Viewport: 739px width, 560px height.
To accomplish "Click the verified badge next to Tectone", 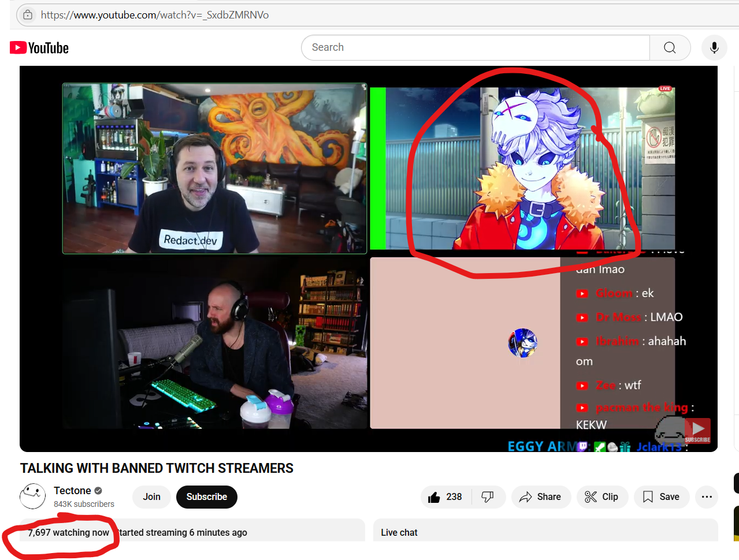I will click(x=98, y=491).
